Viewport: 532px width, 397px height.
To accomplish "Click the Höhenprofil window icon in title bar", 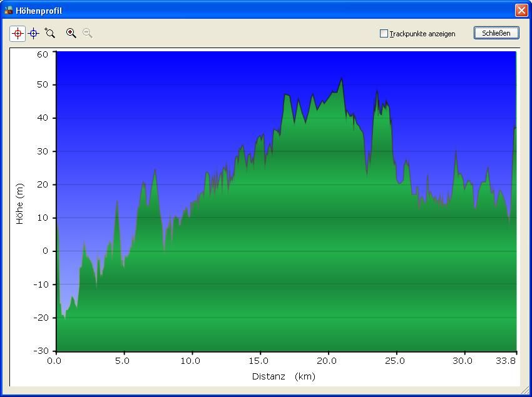I will [8, 11].
